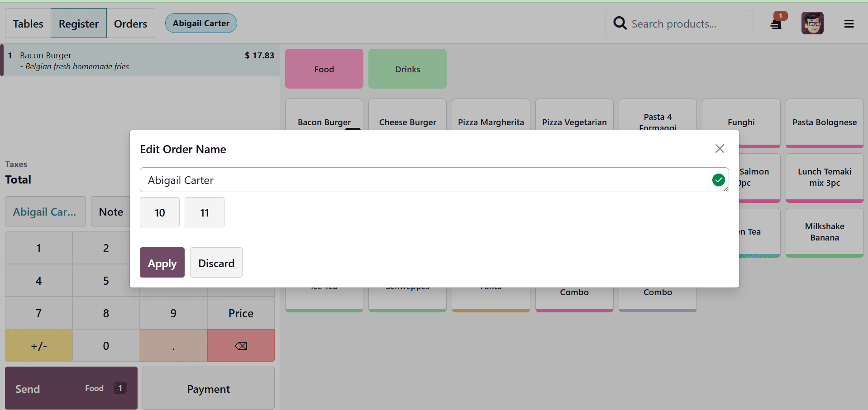Select the Note tab above the numpad
This screenshot has height=410, width=868.
coord(111,211)
